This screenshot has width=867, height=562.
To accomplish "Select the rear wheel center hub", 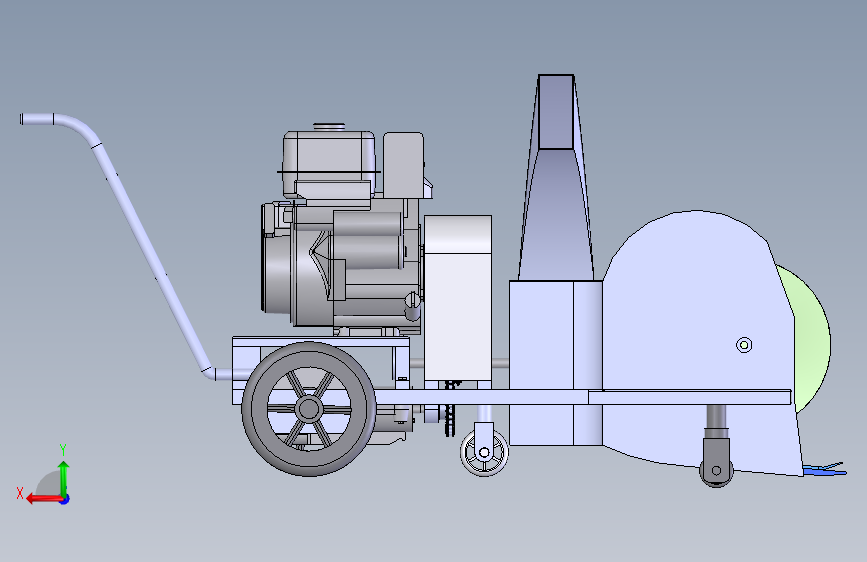I will coord(309,409).
